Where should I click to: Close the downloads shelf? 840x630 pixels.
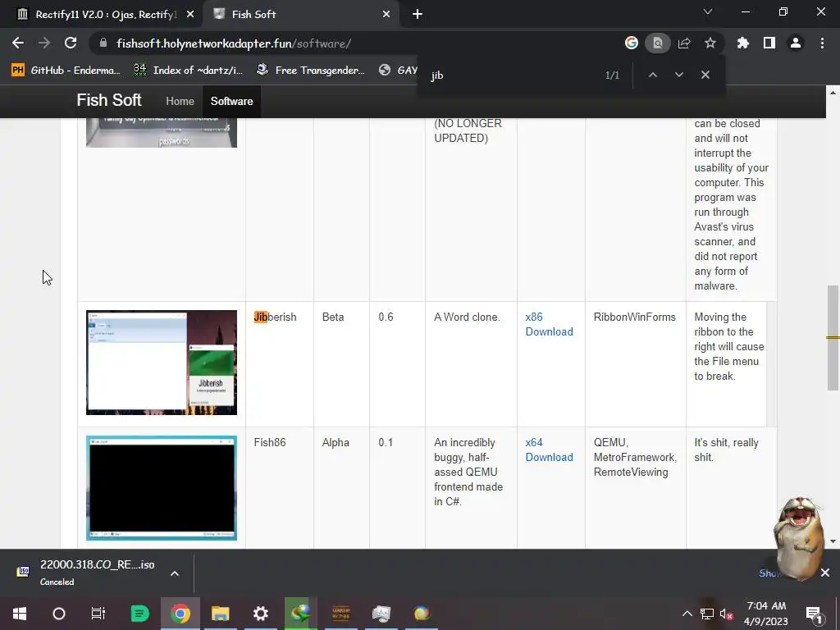825,573
